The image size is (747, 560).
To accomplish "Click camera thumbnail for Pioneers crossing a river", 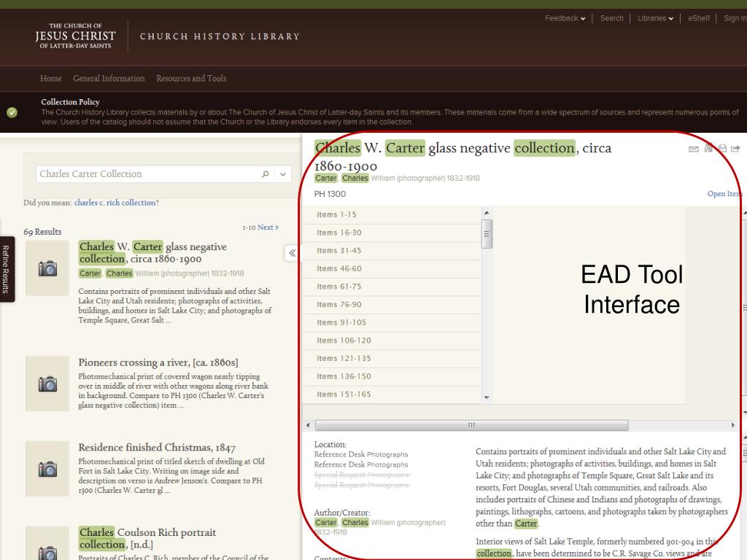I will click(x=47, y=384).
